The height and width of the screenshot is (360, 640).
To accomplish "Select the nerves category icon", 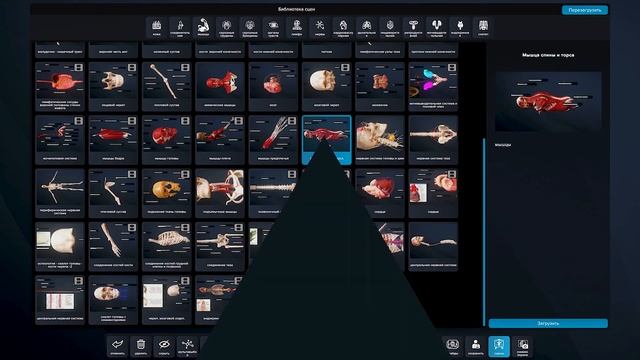I will point(320,28).
